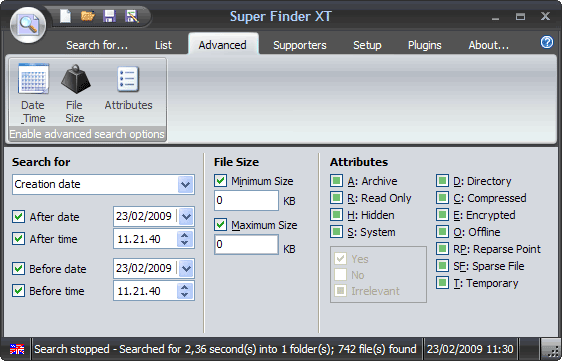
Task: Toggle the E: Encrypted attribute checkbox
Action: point(442,215)
